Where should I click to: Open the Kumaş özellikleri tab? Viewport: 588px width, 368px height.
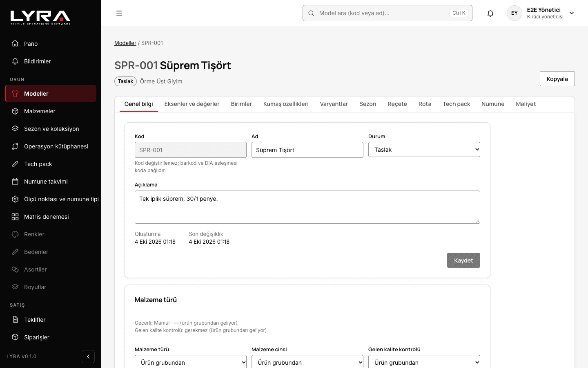click(x=286, y=104)
